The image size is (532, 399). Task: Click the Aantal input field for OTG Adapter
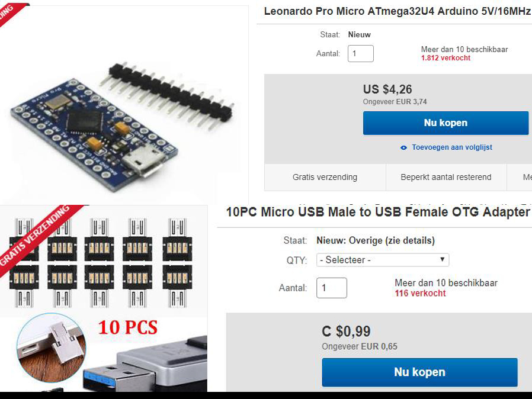(x=332, y=288)
